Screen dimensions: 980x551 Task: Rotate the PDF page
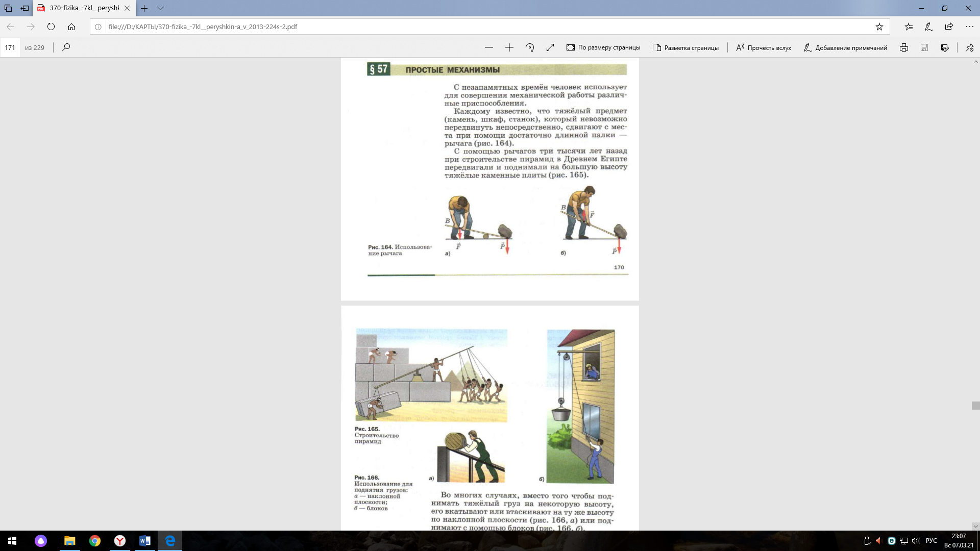530,47
